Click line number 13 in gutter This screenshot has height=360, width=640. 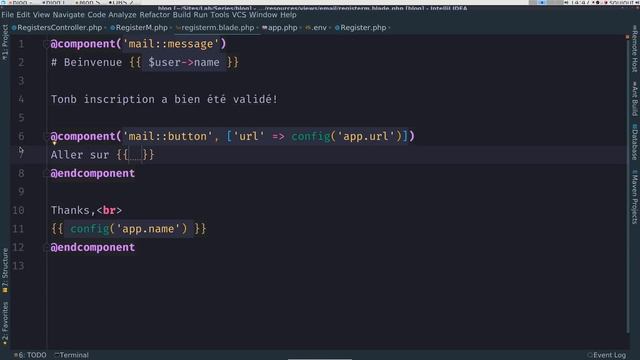[x=18, y=266]
